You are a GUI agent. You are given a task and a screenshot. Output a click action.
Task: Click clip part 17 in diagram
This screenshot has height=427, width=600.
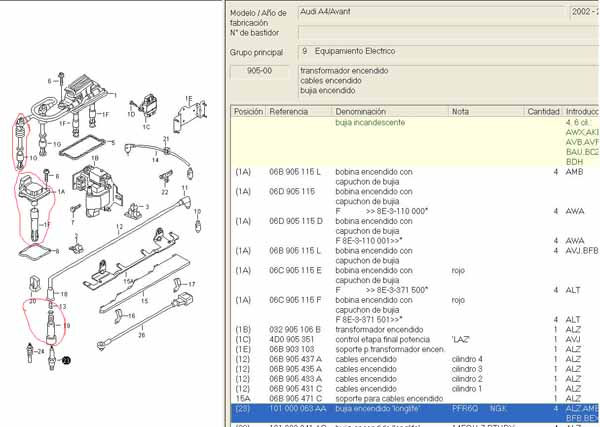(177, 284)
